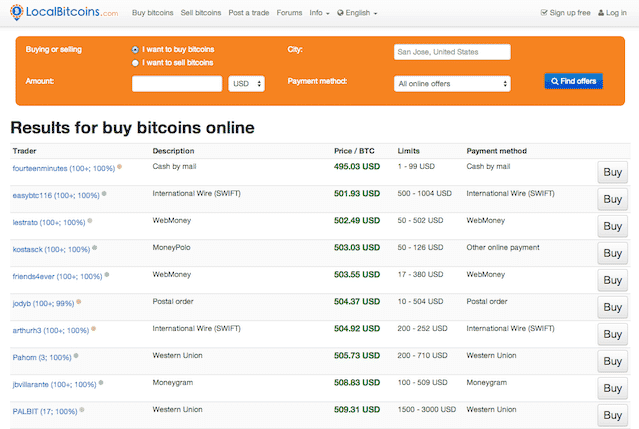Click 'Postal order' description text
Screen dimensions: 639x429
pyautogui.click(x=173, y=302)
